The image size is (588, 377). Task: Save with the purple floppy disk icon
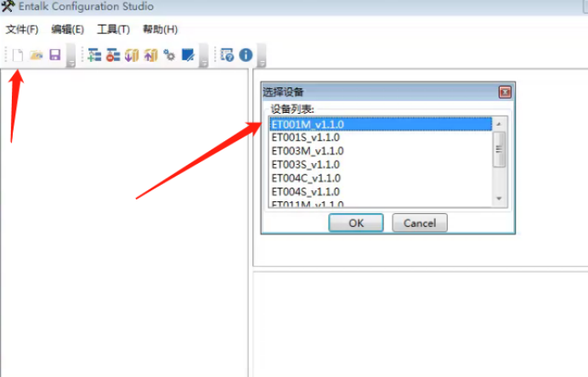55,55
